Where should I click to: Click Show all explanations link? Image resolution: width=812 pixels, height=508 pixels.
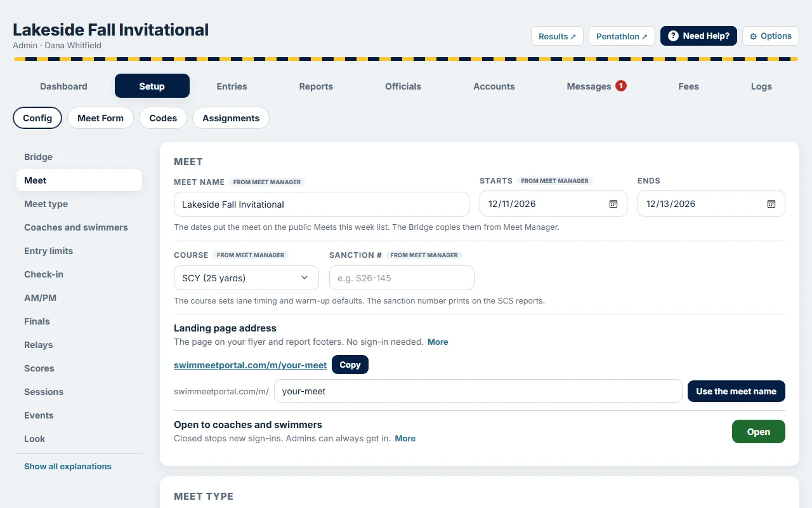pyautogui.click(x=68, y=466)
